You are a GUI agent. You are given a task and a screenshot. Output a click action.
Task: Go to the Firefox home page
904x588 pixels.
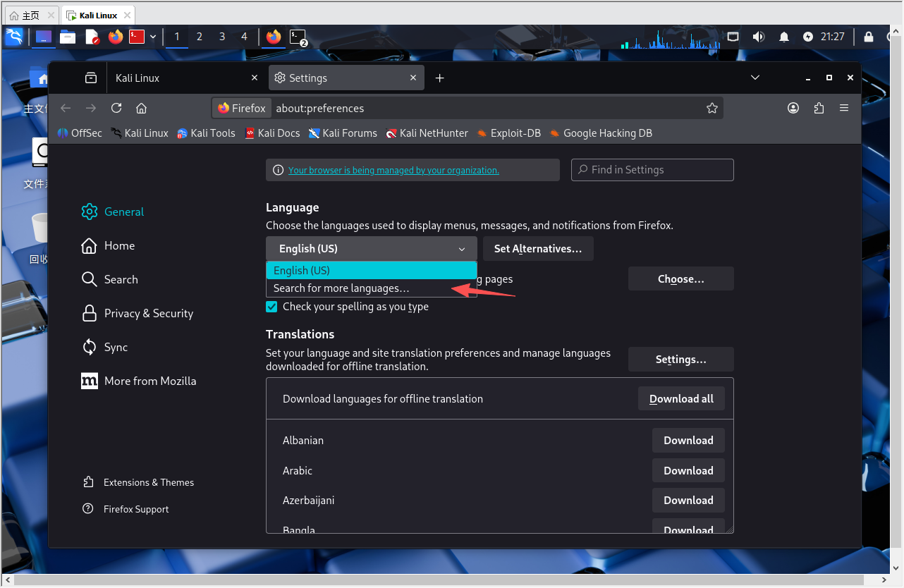pos(141,108)
